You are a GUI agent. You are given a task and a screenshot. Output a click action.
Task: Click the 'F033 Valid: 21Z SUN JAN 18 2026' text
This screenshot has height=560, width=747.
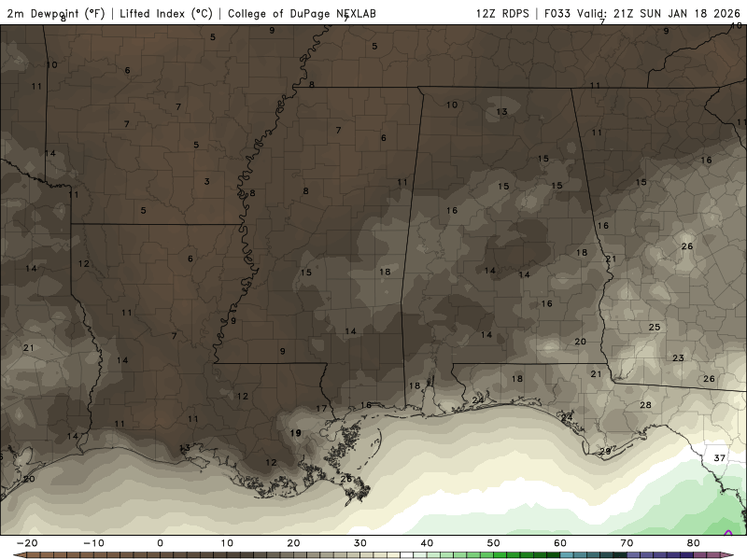coord(642,14)
